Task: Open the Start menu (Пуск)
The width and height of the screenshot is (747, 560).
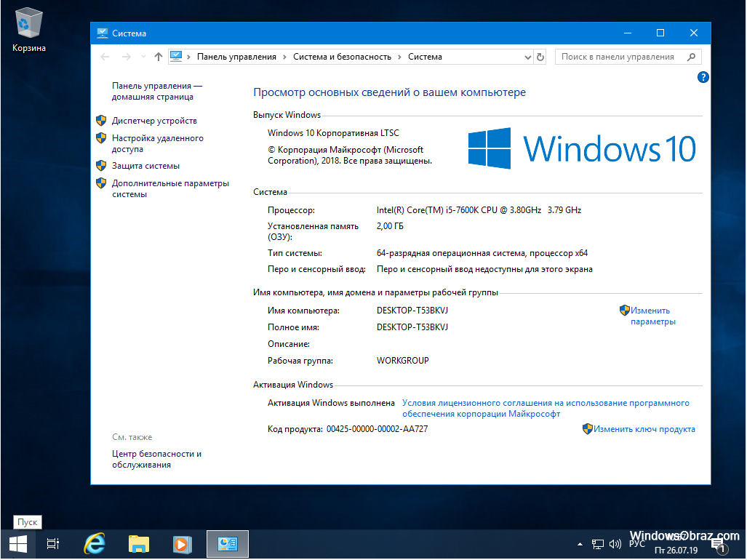Action: click(17, 544)
